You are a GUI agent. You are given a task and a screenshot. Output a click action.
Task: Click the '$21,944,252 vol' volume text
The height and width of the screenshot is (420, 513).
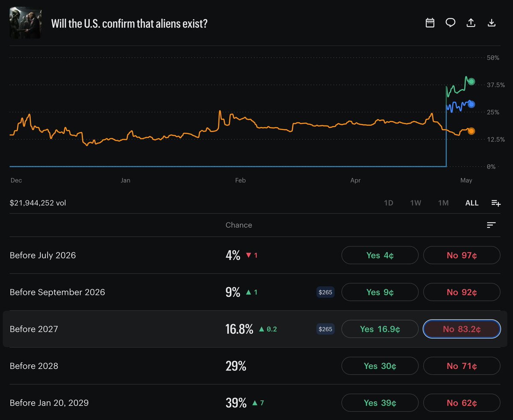38,203
